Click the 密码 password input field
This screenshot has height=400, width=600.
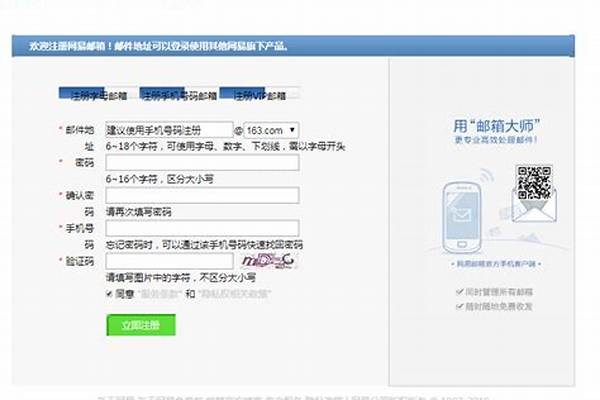202,163
